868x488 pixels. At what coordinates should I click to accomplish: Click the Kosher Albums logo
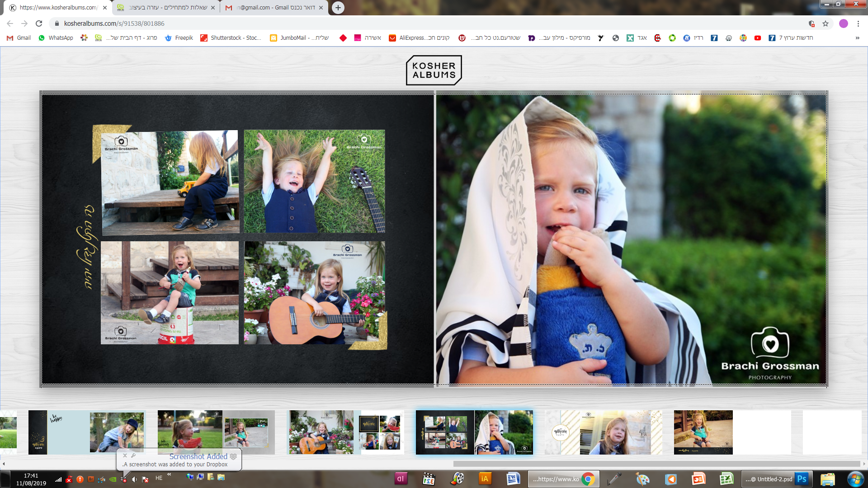(434, 70)
